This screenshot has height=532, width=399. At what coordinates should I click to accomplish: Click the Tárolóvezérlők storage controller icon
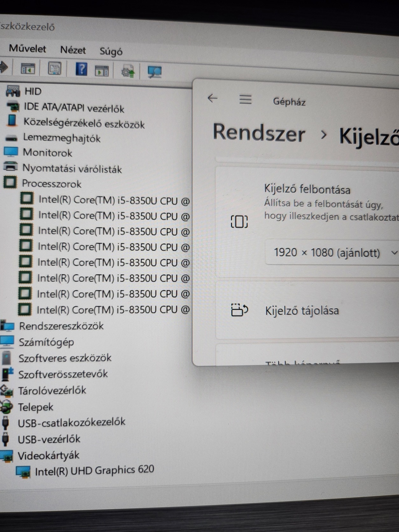tap(7, 390)
